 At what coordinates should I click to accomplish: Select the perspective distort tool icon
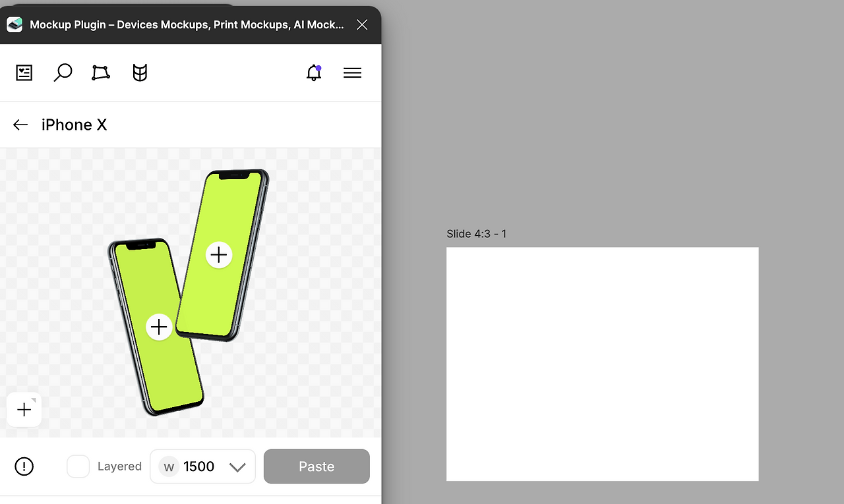point(101,72)
